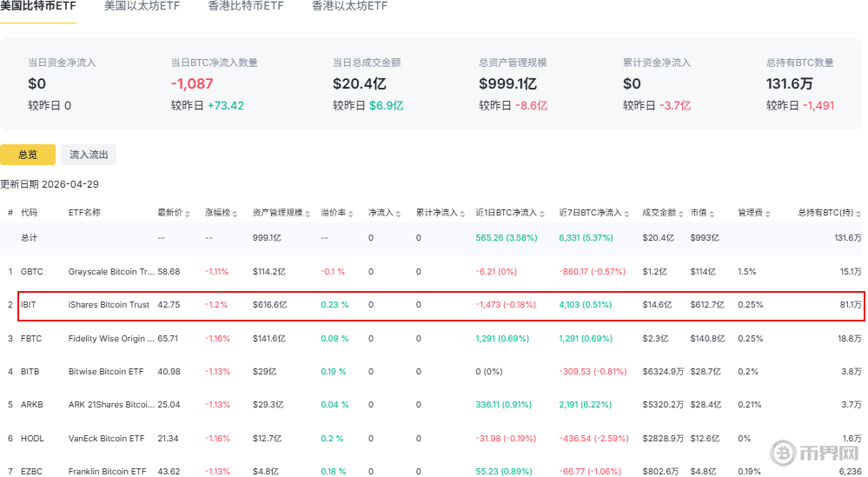Click the ETF名称 column header
This screenshot has width=868, height=477.
pos(84,213)
